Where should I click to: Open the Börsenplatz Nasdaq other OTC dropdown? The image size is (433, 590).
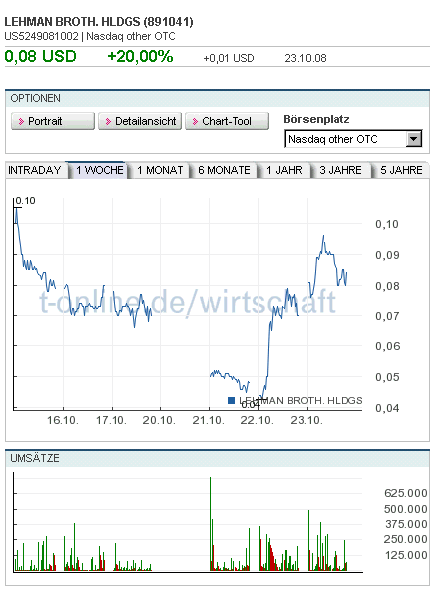(353, 139)
